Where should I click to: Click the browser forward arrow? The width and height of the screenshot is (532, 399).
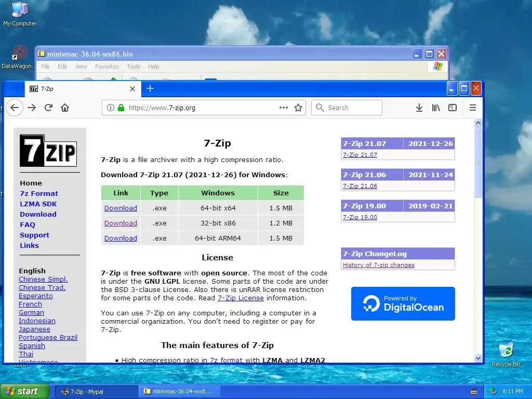(32, 108)
